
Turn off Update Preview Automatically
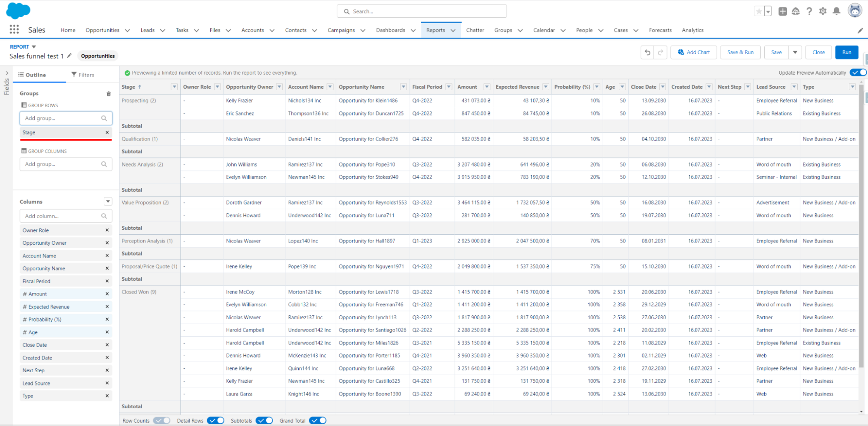[x=858, y=72]
